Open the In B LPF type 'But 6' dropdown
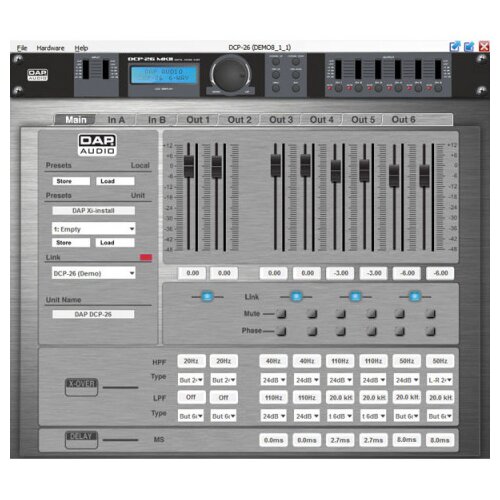The width and height of the screenshot is (500, 500). tap(223, 416)
